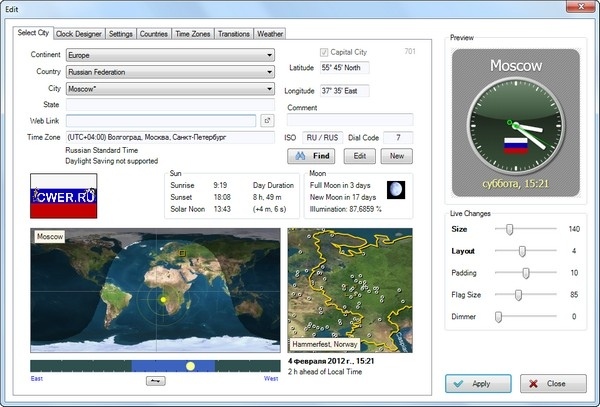Switch to the Clock Designer tab
The height and width of the screenshot is (407, 600).
78,33
